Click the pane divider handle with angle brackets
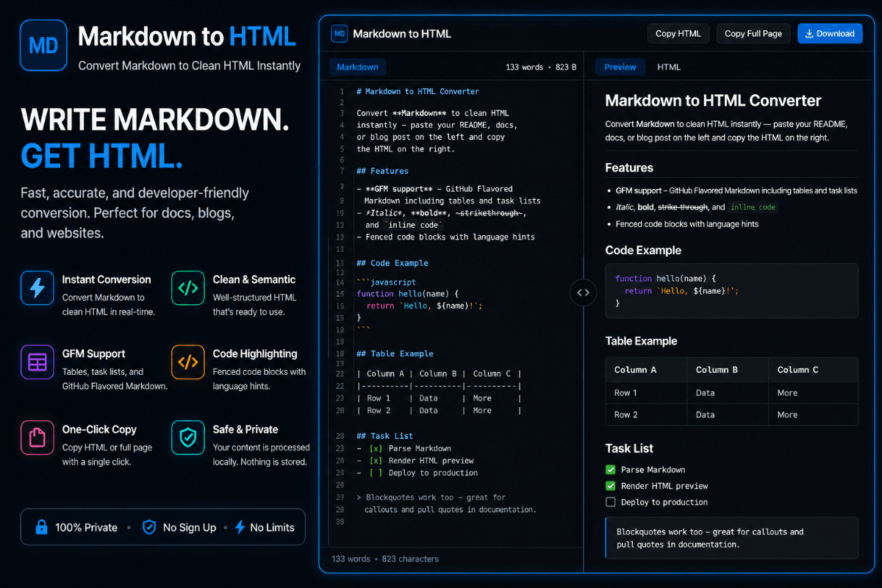The image size is (882, 588). (x=583, y=293)
